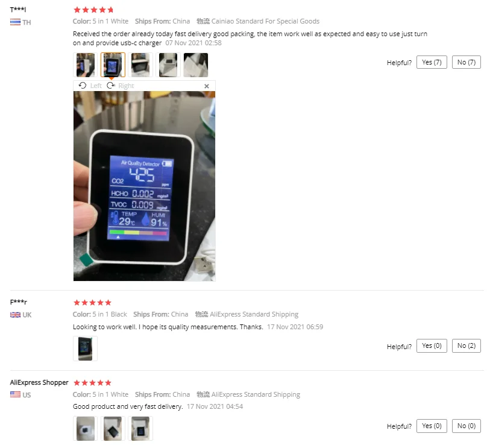Open third photo of AliExpress Shopper review

[x=140, y=429]
